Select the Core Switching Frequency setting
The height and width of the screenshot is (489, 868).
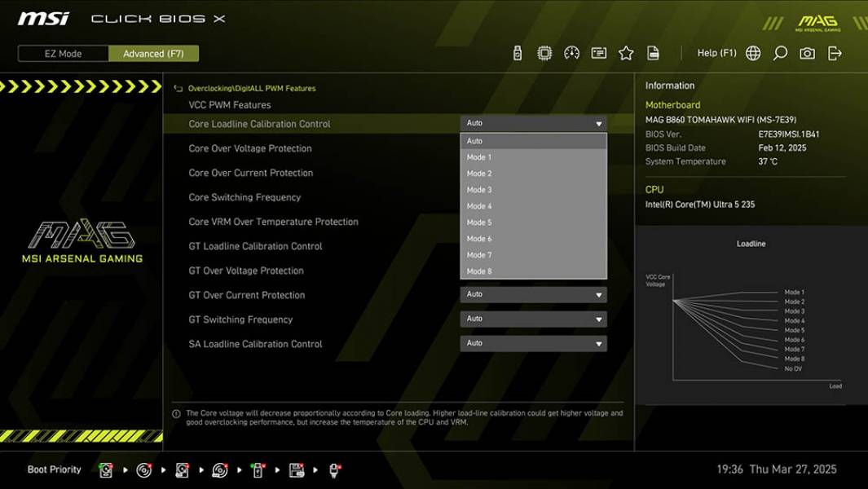coord(245,197)
